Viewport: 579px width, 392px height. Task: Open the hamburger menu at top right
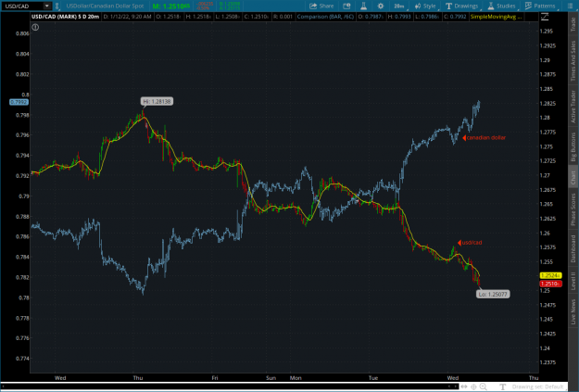click(x=570, y=6)
